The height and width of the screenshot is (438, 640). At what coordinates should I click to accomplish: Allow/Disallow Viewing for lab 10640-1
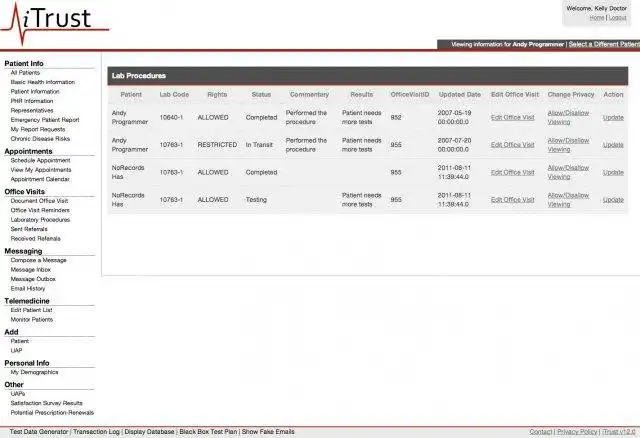(568, 117)
